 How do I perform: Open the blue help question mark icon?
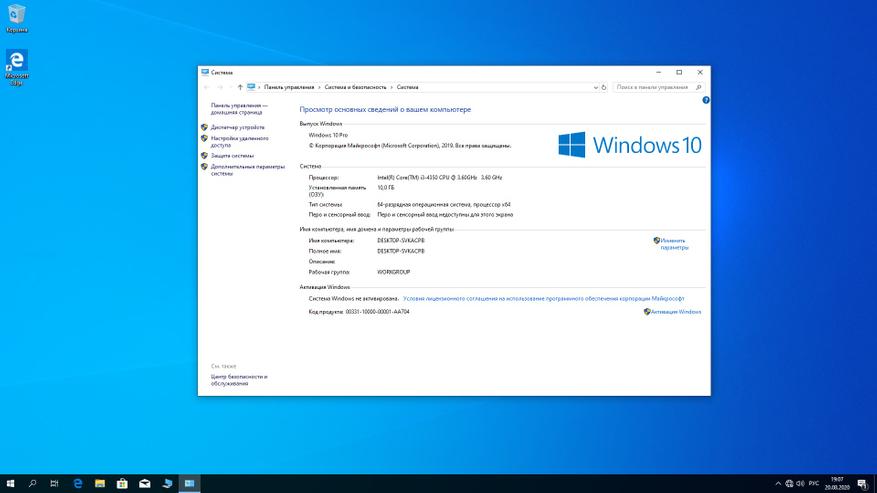pyautogui.click(x=705, y=101)
